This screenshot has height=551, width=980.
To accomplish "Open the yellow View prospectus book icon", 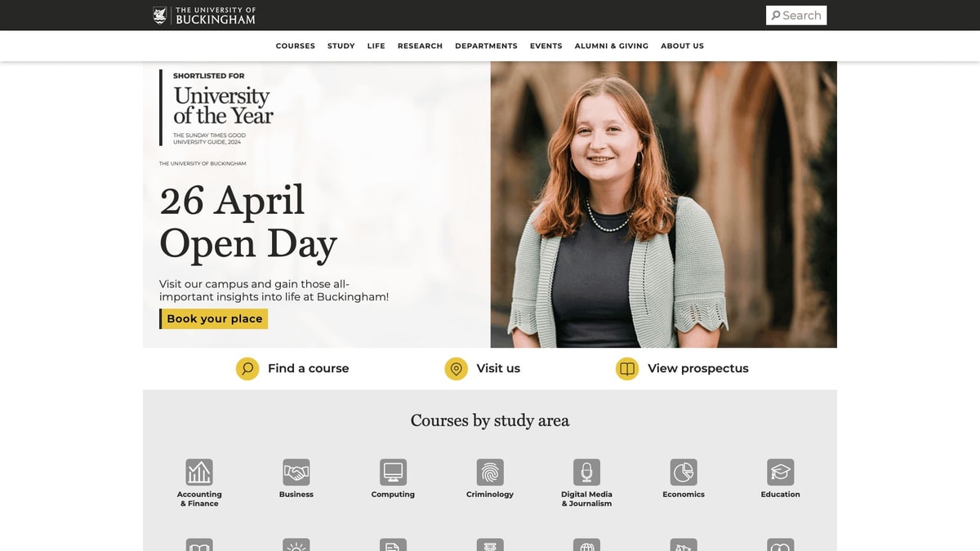I will pyautogui.click(x=626, y=368).
